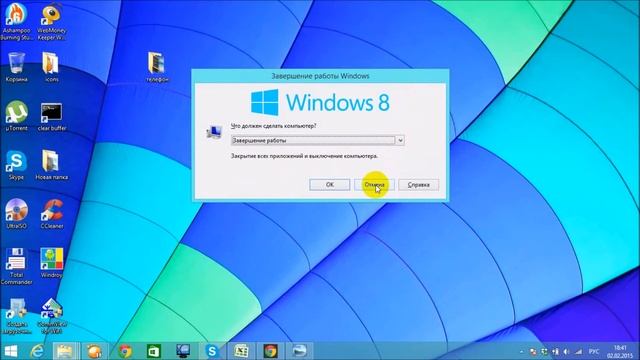Screen dimensions: 640x360
Task: Click the Отмена (Cancel) button
Action: pos(374,185)
